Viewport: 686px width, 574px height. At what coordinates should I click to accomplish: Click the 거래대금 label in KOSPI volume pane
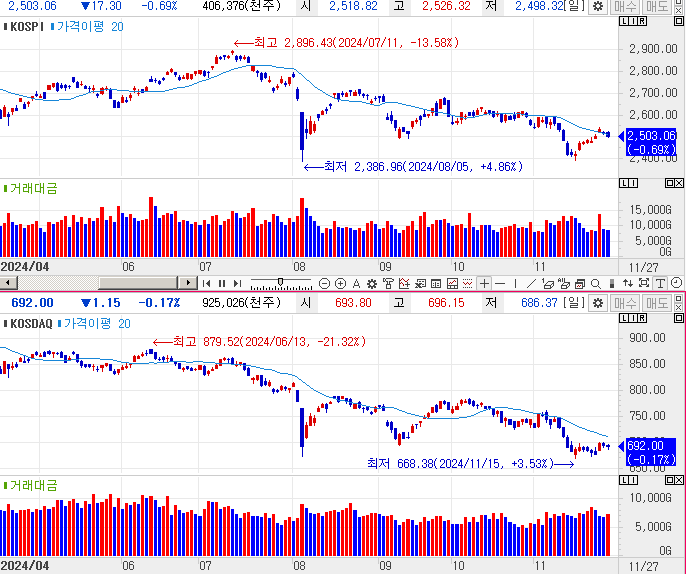[30, 189]
